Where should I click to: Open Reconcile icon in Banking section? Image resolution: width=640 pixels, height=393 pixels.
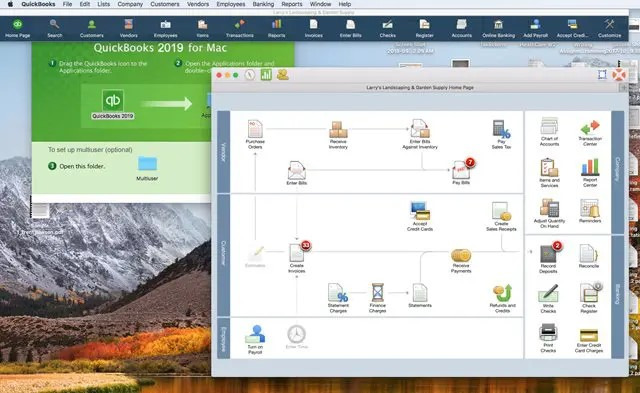point(589,253)
